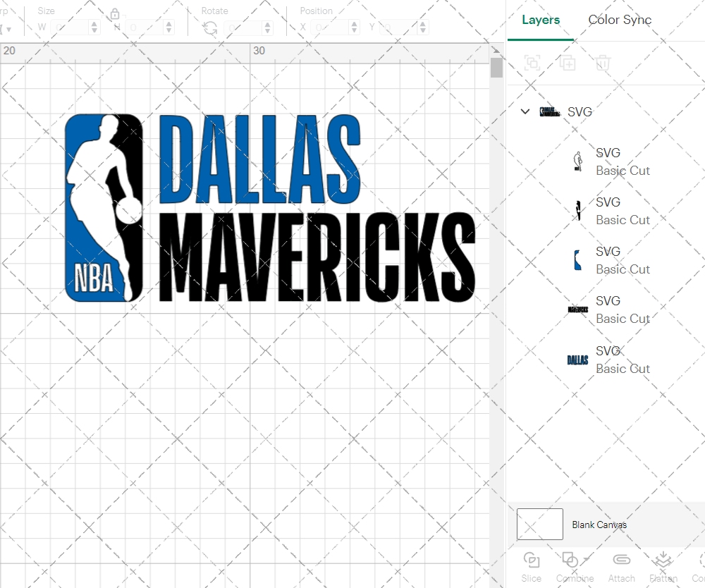Click the Blank Canvas color swatch
This screenshot has width=705, height=588.
[x=539, y=524]
